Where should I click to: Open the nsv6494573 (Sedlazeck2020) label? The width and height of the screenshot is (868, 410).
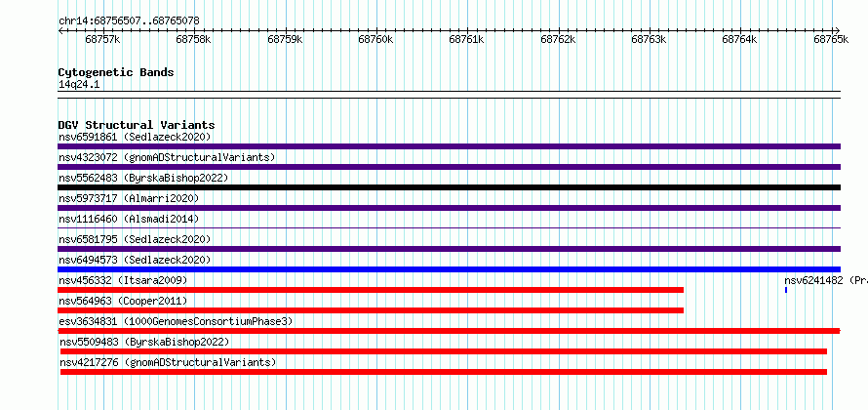(135, 260)
